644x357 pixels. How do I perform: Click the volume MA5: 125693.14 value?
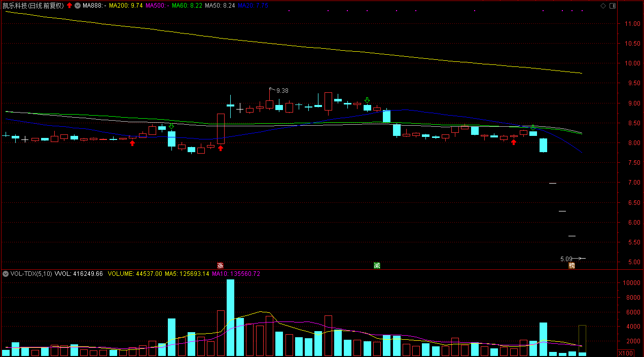(188, 274)
